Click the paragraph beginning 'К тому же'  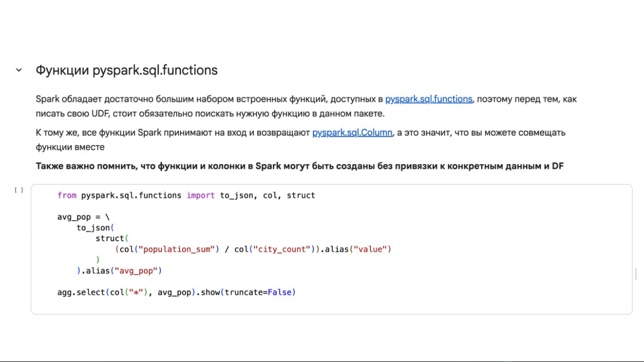click(x=300, y=140)
